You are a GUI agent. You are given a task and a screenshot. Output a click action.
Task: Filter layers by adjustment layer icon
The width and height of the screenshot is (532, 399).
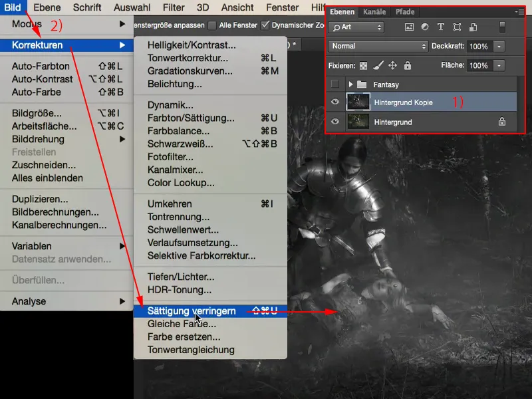coord(425,27)
